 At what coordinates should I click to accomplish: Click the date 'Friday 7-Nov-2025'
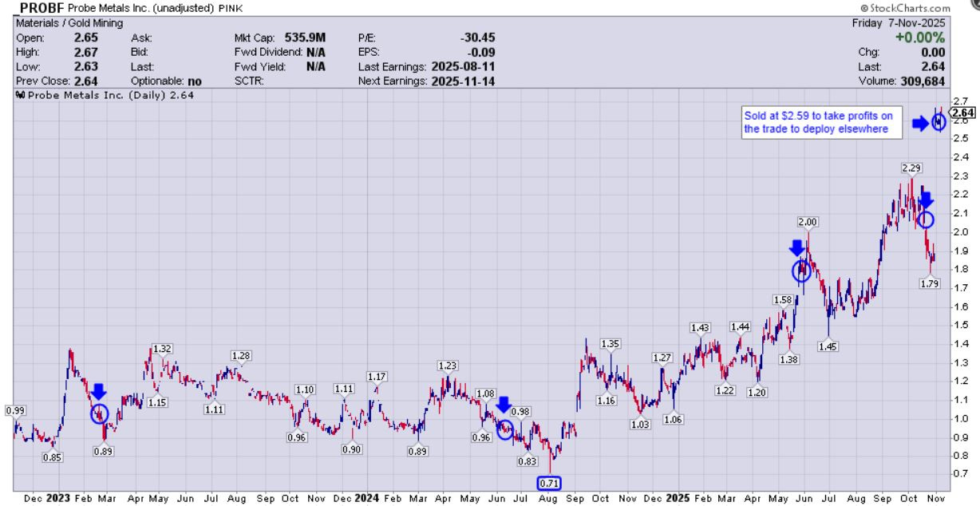(898, 23)
